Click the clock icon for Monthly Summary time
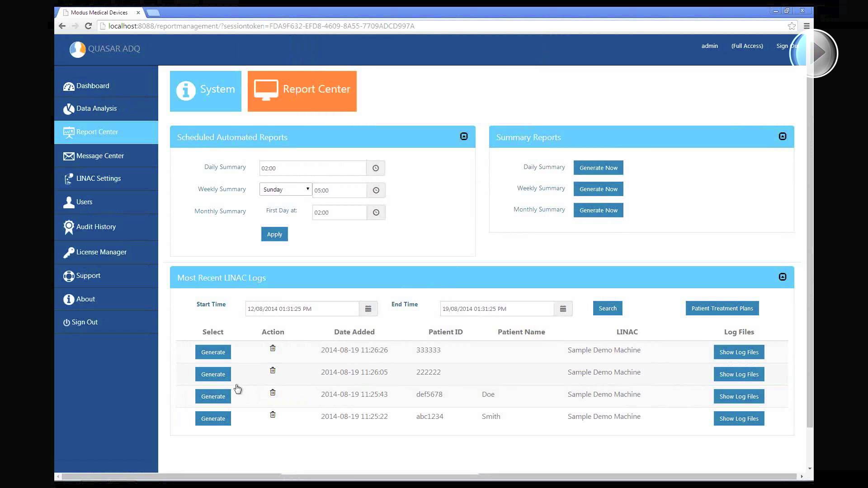 pyautogui.click(x=376, y=212)
